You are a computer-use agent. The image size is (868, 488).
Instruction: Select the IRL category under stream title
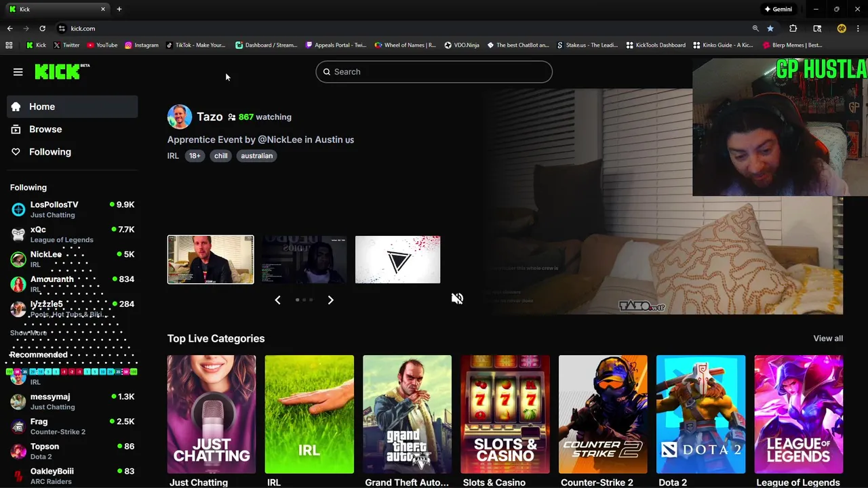(x=173, y=156)
